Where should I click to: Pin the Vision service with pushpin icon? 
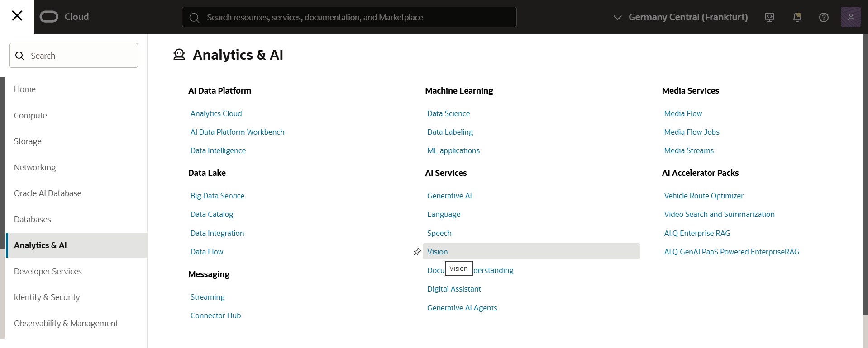(417, 252)
